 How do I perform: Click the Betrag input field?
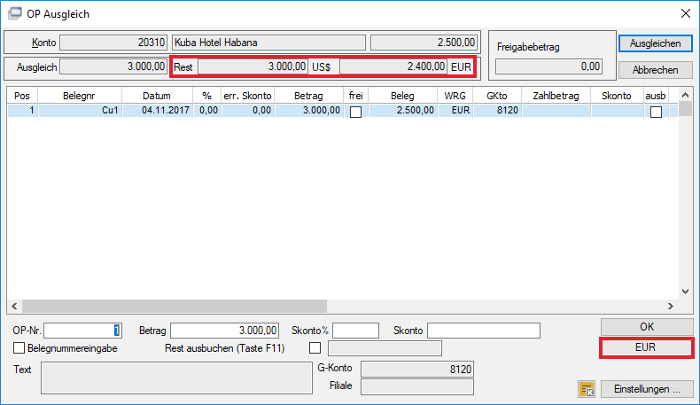click(225, 330)
